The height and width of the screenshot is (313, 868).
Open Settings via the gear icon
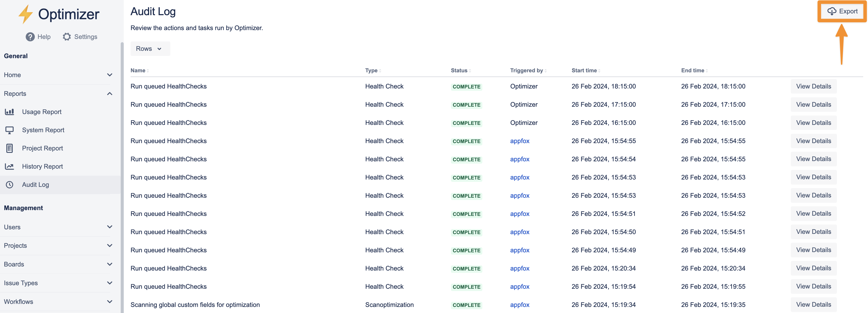pos(67,37)
